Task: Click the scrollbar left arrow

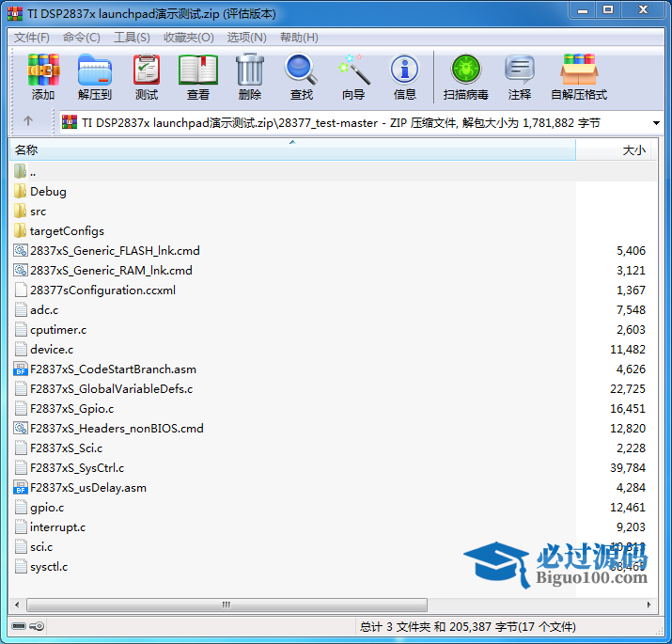Action: (17, 605)
